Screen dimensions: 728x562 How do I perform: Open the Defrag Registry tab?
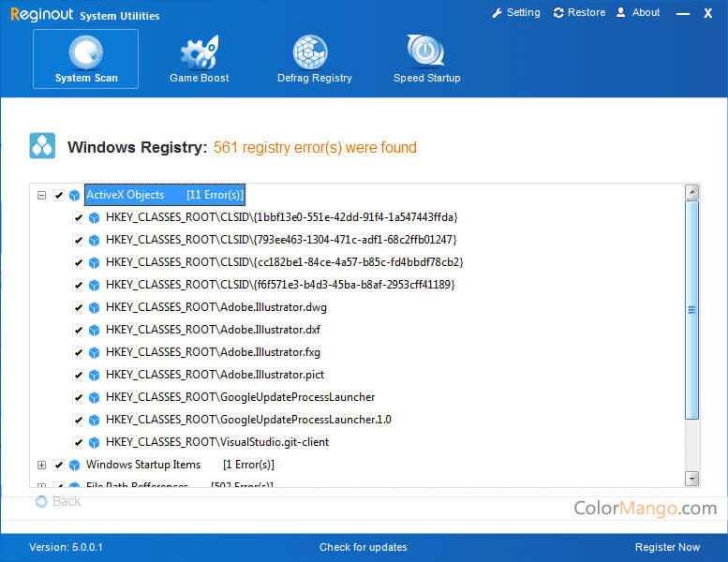click(x=314, y=59)
